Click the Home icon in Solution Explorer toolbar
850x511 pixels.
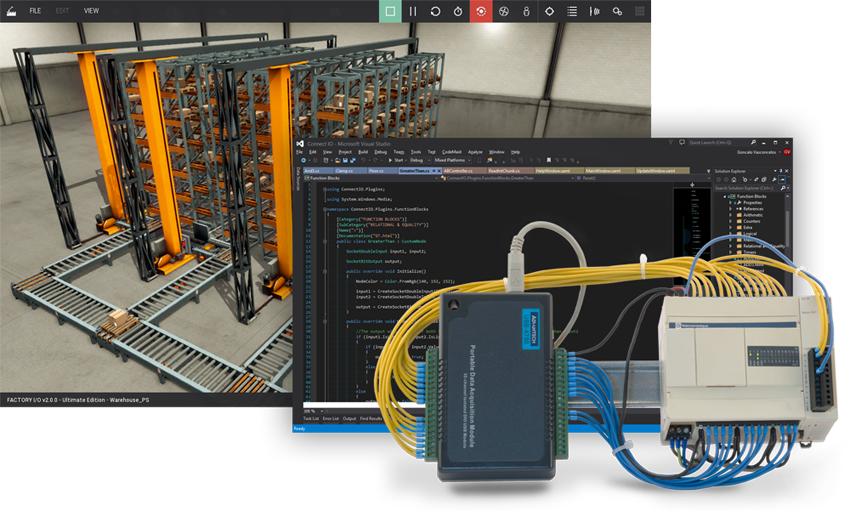[734, 179]
